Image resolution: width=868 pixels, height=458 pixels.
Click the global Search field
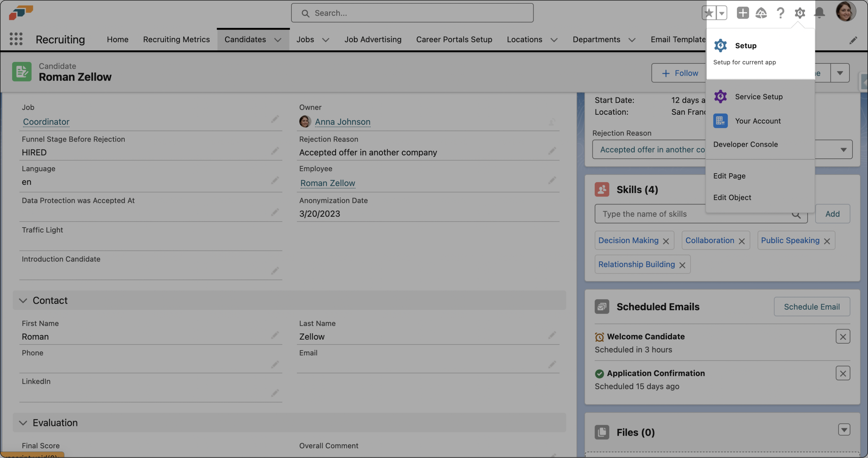[x=412, y=13]
